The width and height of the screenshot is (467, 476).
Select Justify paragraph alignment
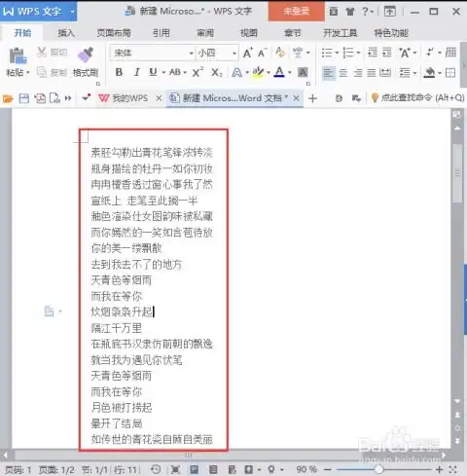(x=372, y=73)
